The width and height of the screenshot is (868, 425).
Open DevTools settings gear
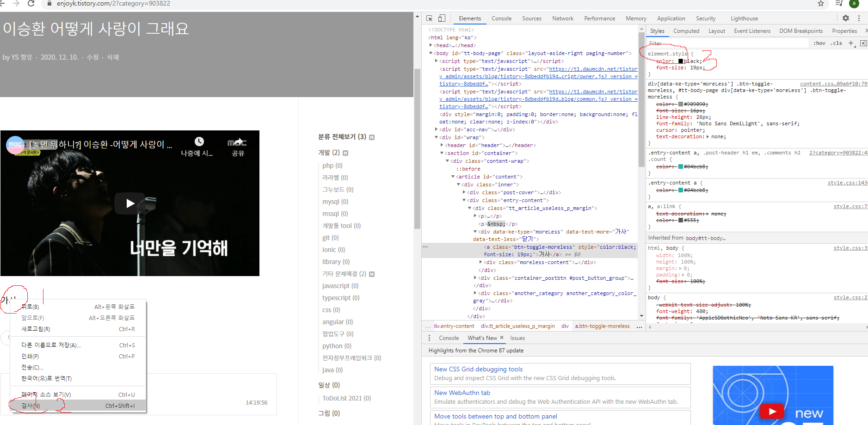[846, 18]
